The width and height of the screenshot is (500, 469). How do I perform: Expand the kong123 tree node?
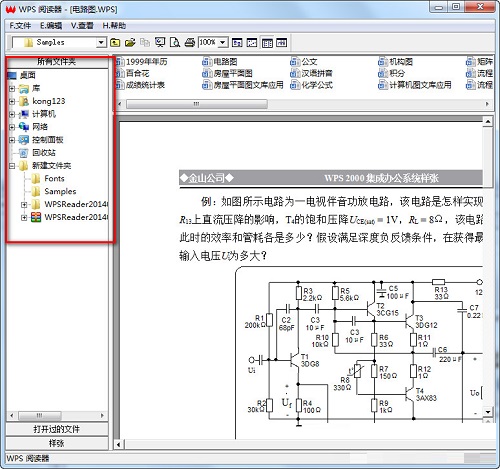pos(12,101)
